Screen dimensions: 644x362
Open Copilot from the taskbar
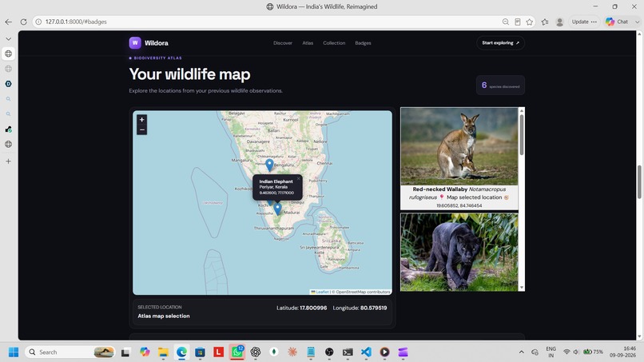[x=145, y=352]
